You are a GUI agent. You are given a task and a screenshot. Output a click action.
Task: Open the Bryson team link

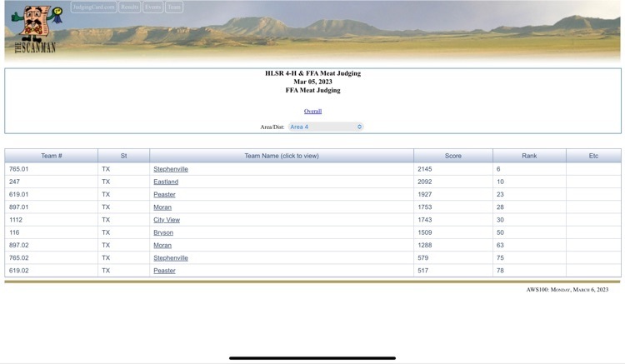tap(163, 232)
